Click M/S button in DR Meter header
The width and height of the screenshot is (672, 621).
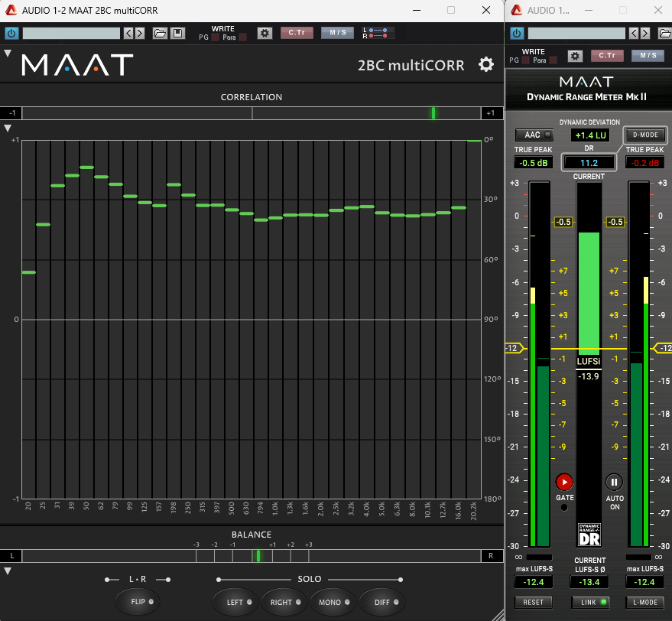pos(648,55)
